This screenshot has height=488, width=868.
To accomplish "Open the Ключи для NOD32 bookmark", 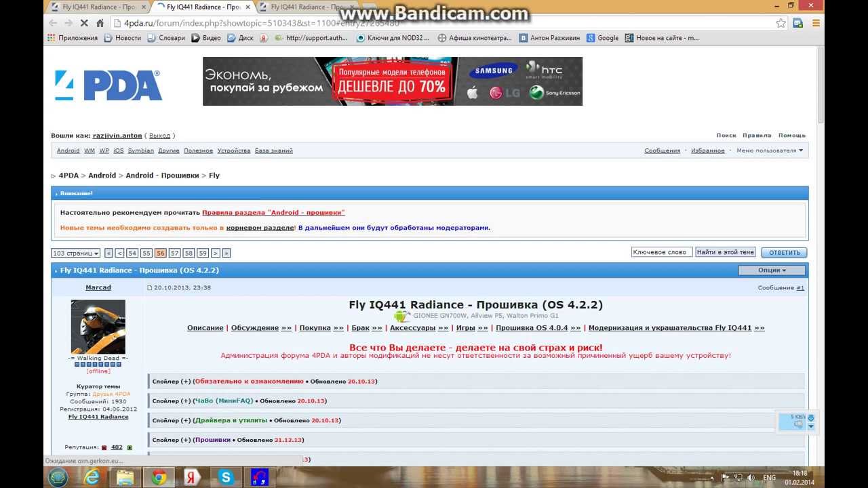I will click(393, 38).
